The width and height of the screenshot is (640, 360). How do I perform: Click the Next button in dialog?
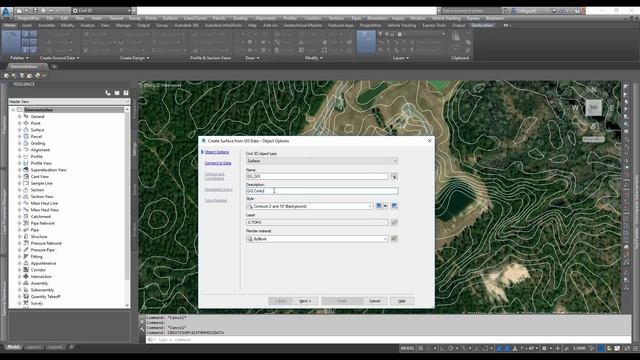(305, 301)
